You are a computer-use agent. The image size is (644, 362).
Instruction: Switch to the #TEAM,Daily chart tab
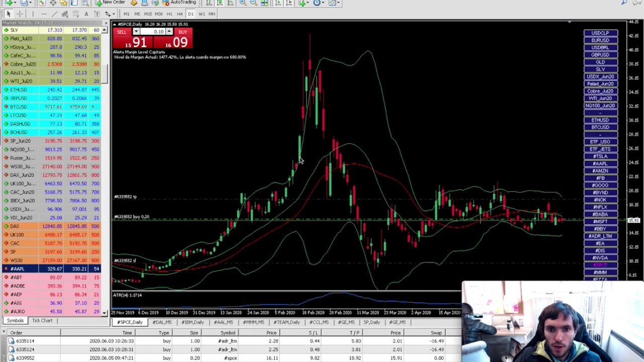click(287, 322)
